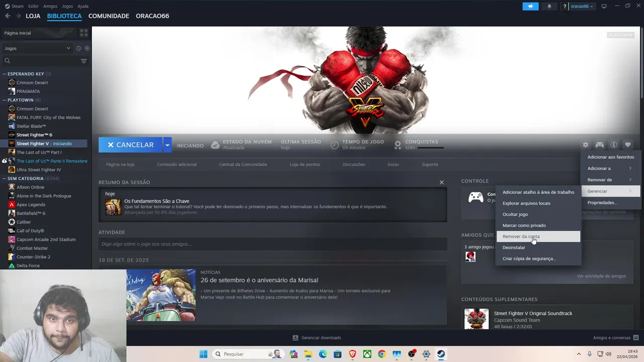
Task: Open Gerenciar downloads at the bottom
Action: click(317, 338)
